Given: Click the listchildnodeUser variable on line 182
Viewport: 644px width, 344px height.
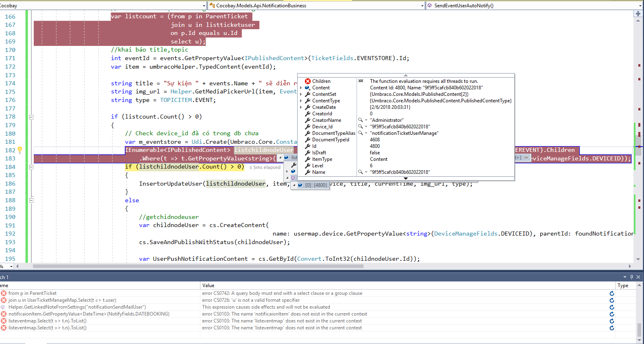Looking at the screenshot, I should point(264,150).
